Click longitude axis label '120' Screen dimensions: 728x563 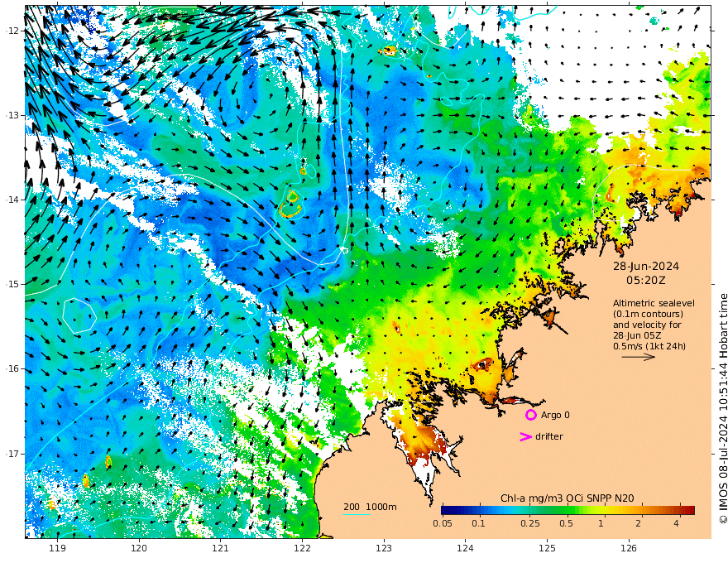139,549
